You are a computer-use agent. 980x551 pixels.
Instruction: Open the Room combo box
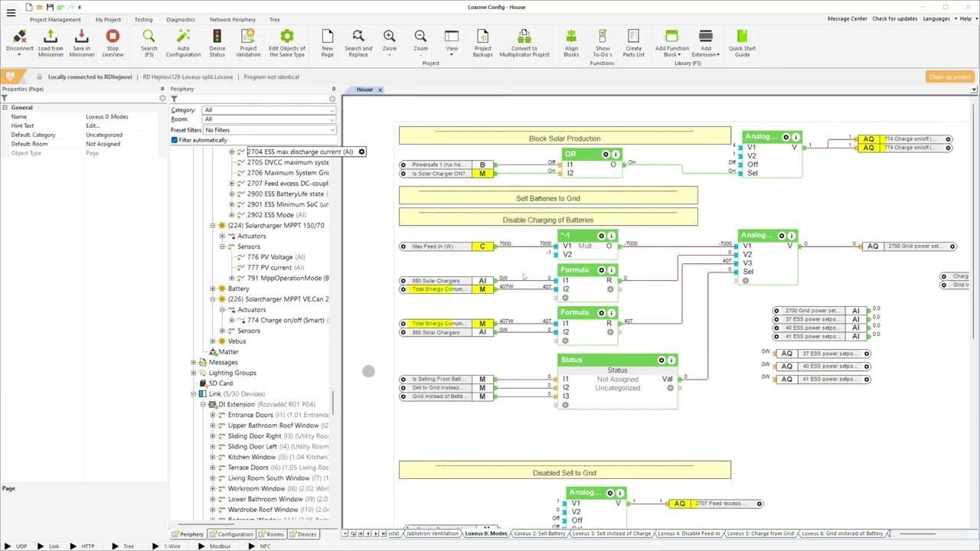coord(269,119)
